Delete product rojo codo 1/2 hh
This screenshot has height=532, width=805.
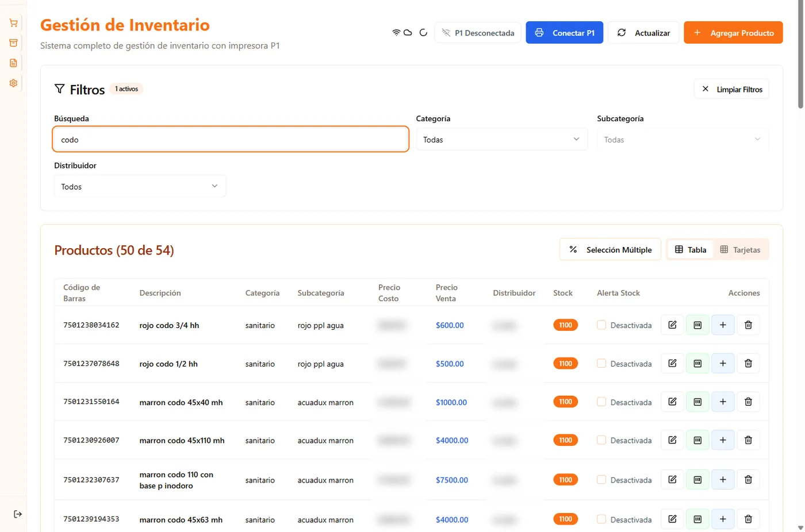point(748,364)
